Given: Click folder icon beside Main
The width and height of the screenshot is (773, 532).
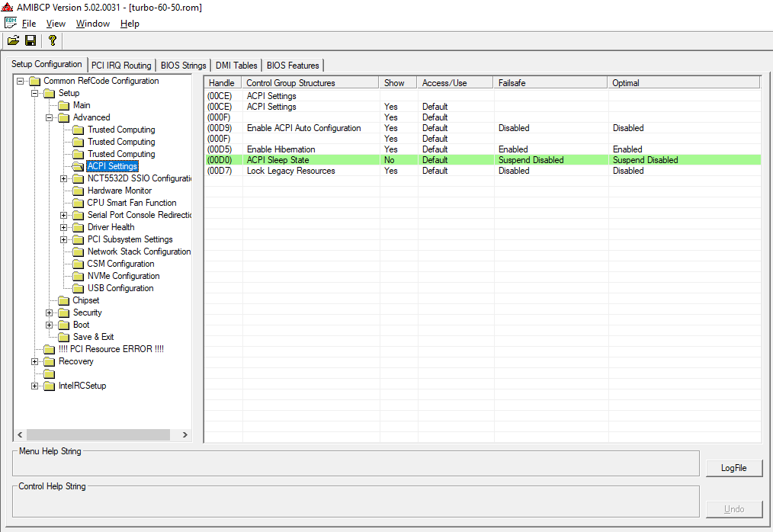Looking at the screenshot, I should [x=63, y=105].
